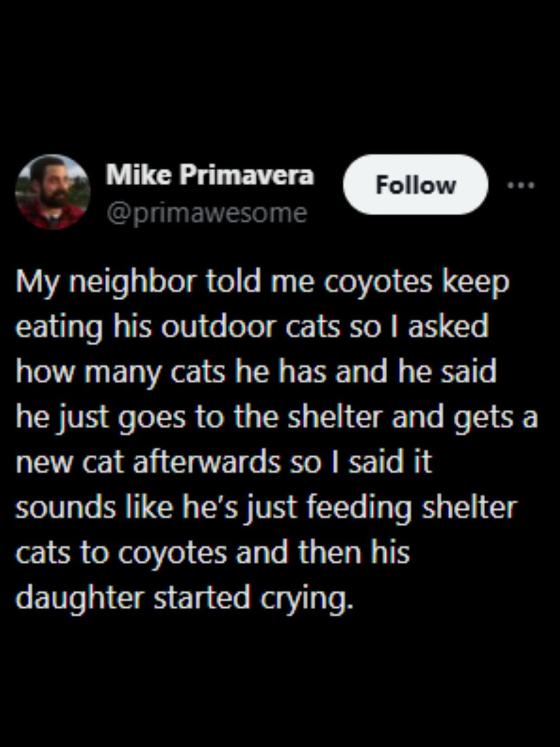
Task: Click the word "goes" in the tweet
Action: point(151,418)
